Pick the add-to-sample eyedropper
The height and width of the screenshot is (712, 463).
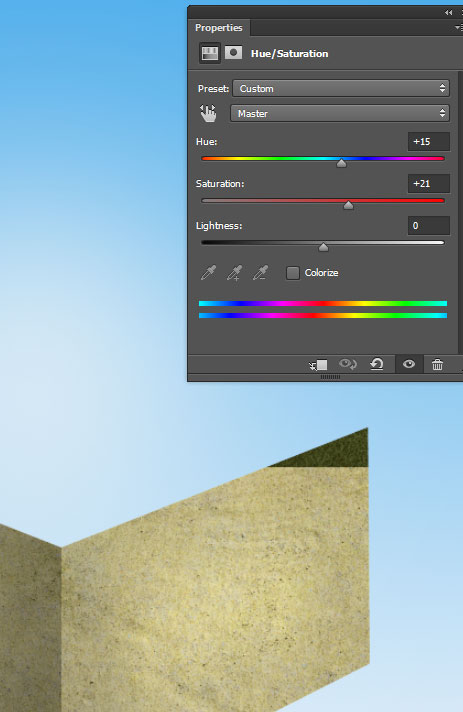[x=234, y=273]
